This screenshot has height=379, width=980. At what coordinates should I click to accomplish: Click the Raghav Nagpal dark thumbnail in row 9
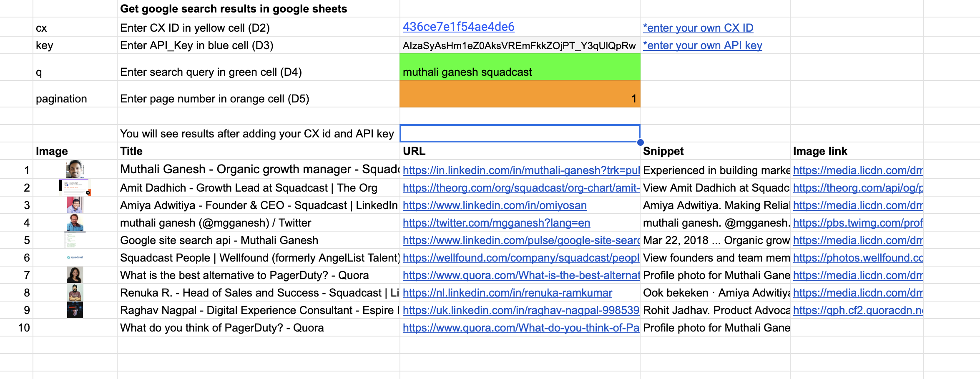pos(75,310)
